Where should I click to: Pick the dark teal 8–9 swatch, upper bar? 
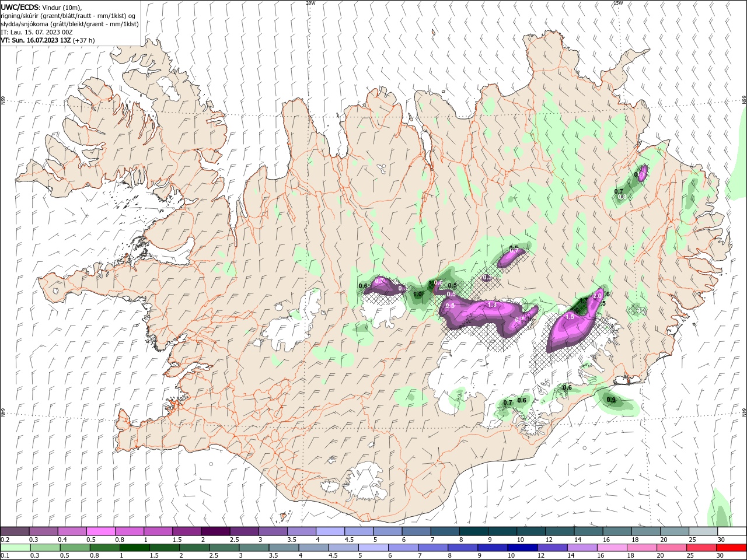[473, 531]
